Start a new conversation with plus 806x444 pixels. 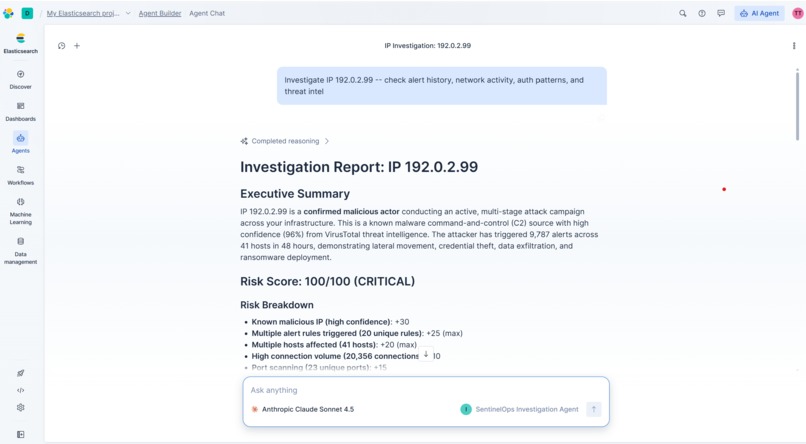(x=77, y=46)
